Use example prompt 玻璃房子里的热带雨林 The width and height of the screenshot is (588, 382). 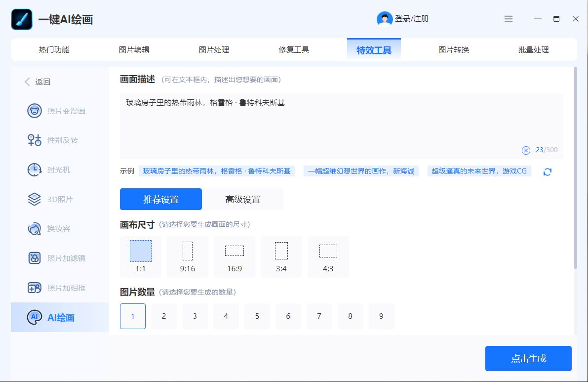click(217, 171)
